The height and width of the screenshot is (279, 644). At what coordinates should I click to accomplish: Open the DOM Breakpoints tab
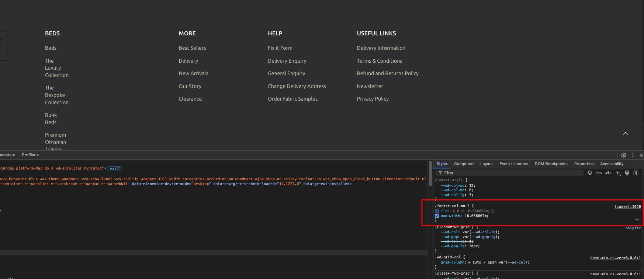[551, 164]
